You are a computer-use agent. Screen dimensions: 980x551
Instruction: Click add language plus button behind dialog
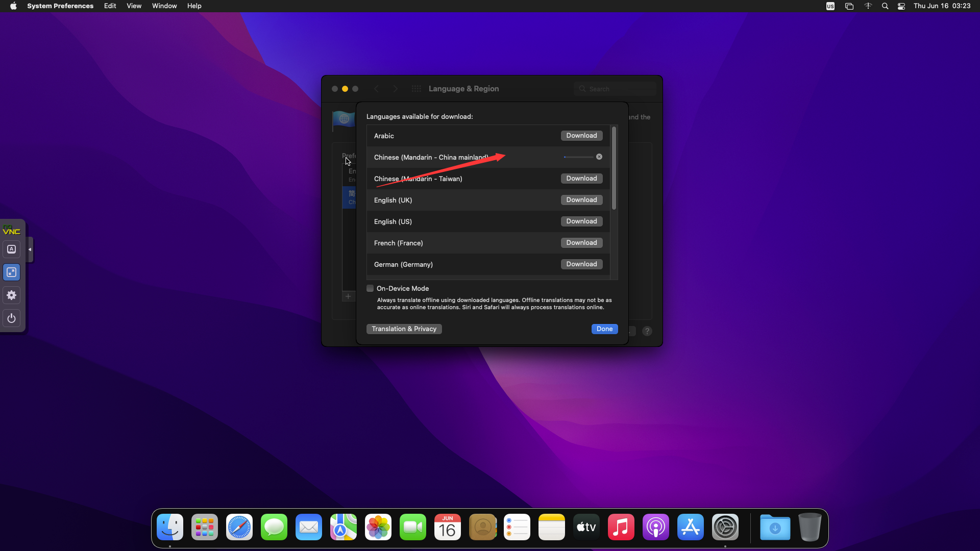(x=348, y=296)
